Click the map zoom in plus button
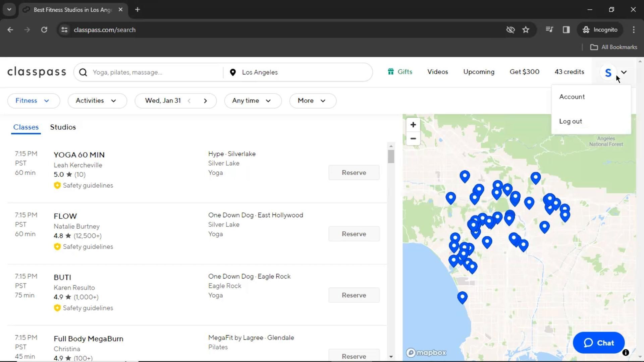Viewport: 644px width, 362px height. click(x=413, y=125)
